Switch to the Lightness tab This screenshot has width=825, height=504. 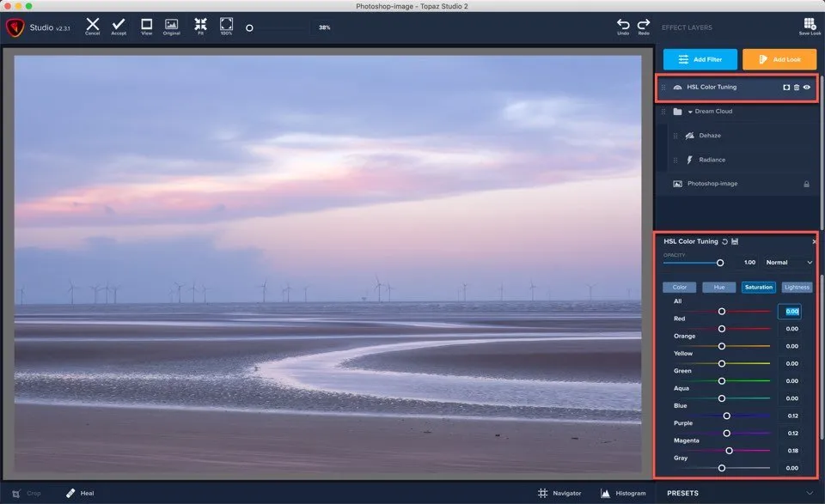coord(797,287)
